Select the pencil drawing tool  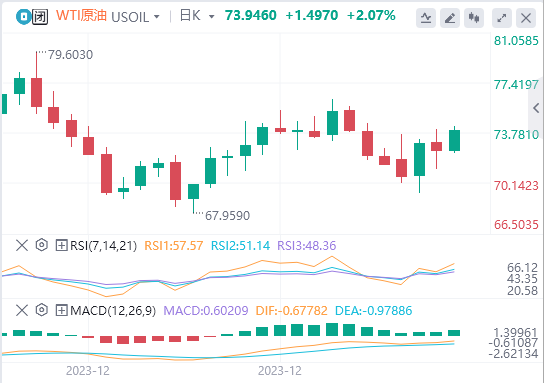click(x=450, y=18)
